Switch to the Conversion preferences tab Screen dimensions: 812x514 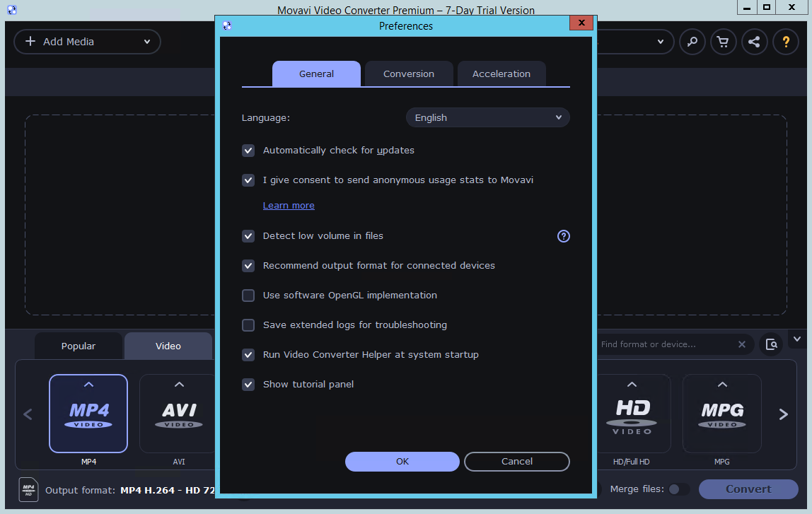tap(409, 74)
